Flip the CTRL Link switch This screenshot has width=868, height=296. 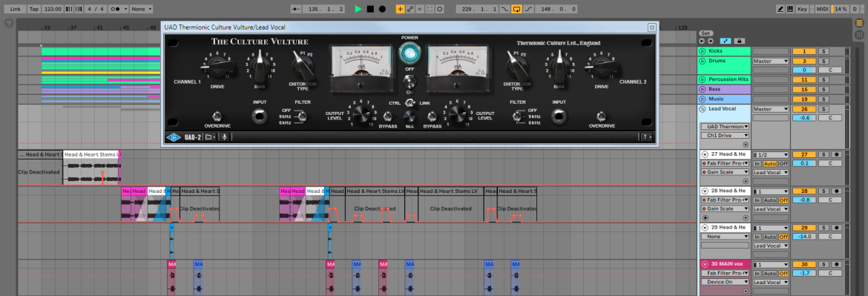pos(410,103)
